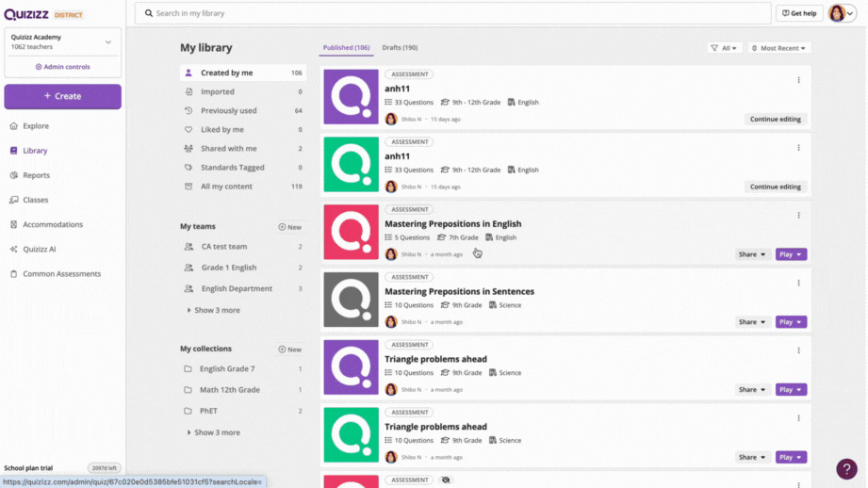868x488 pixels.
Task: Open Grade 1 English team
Action: pyautogui.click(x=243, y=268)
